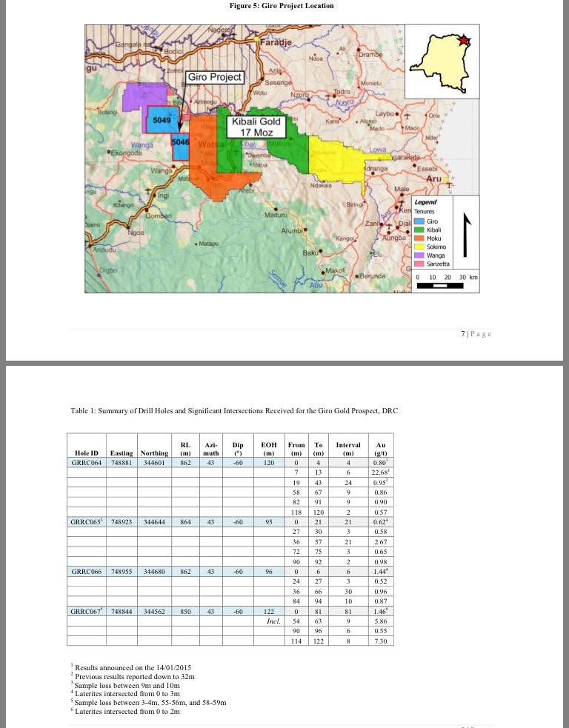Click the Ekongoda place label

coord(127,153)
